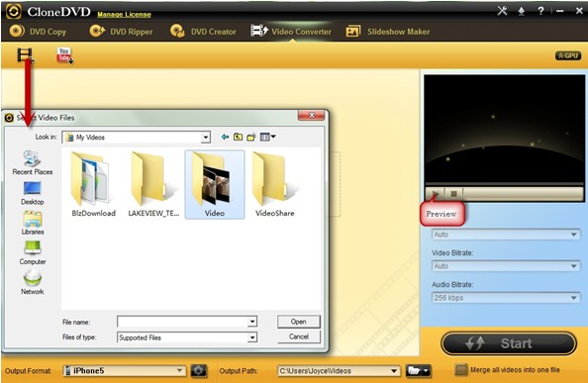Switch to the DVD Ripper tab
The height and width of the screenshot is (383, 588).
[121, 32]
